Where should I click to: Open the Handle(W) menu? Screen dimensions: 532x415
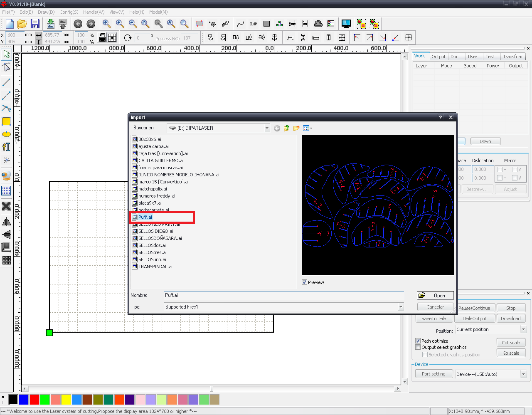[94, 12]
